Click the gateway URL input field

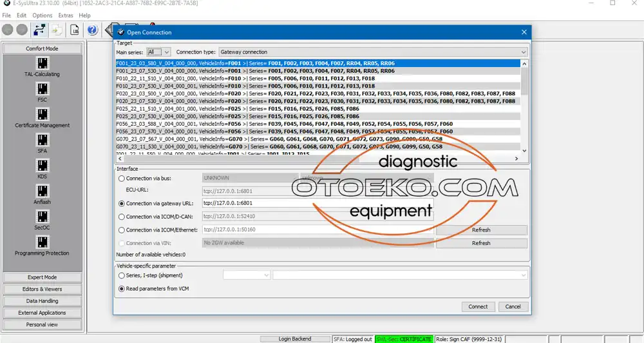coord(318,203)
